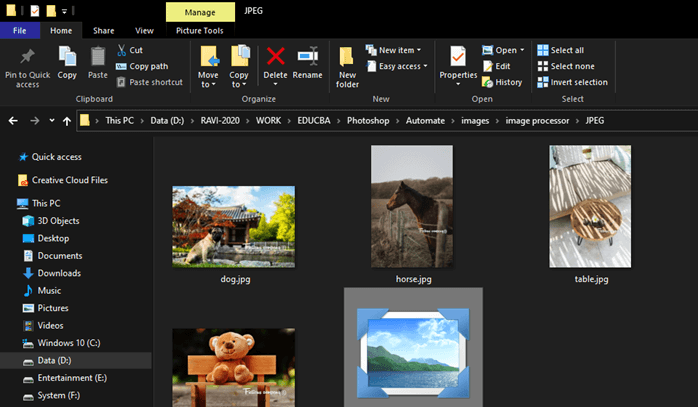Open the Quick Access Toolbar customize dropdown

point(64,11)
